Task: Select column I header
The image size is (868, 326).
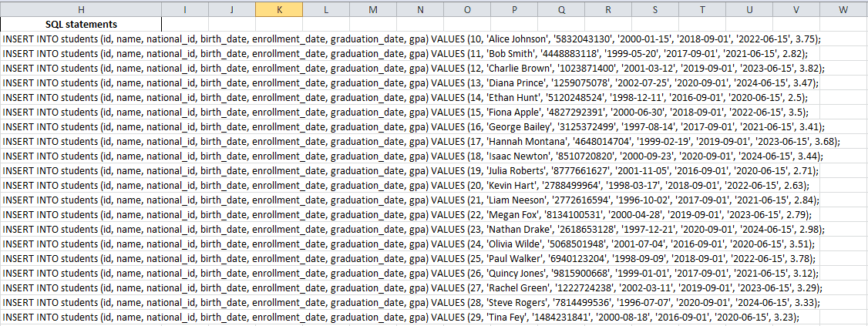Action: pyautogui.click(x=185, y=9)
